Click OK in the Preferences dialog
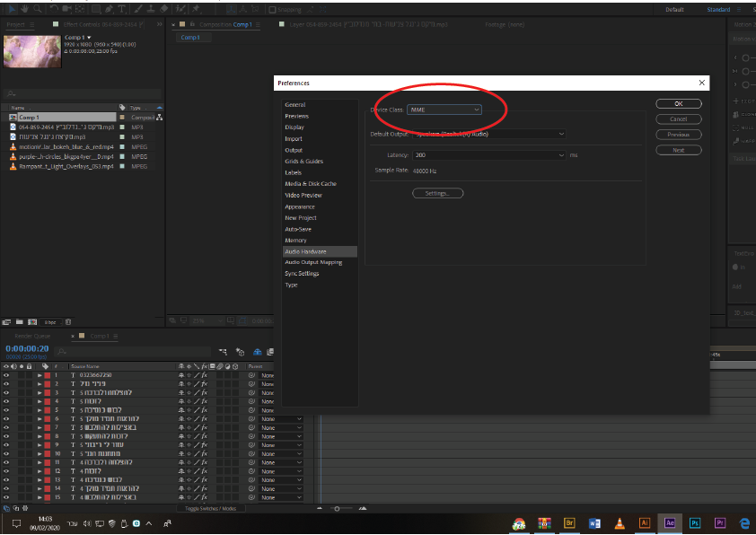Screen dimensions: 756x535 679,104
